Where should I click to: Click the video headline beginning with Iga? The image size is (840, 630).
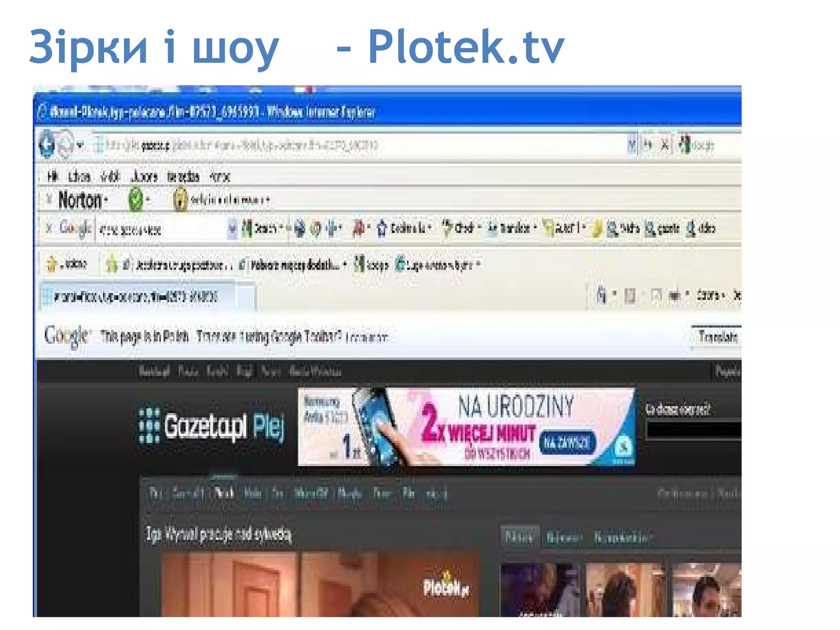pos(219,534)
